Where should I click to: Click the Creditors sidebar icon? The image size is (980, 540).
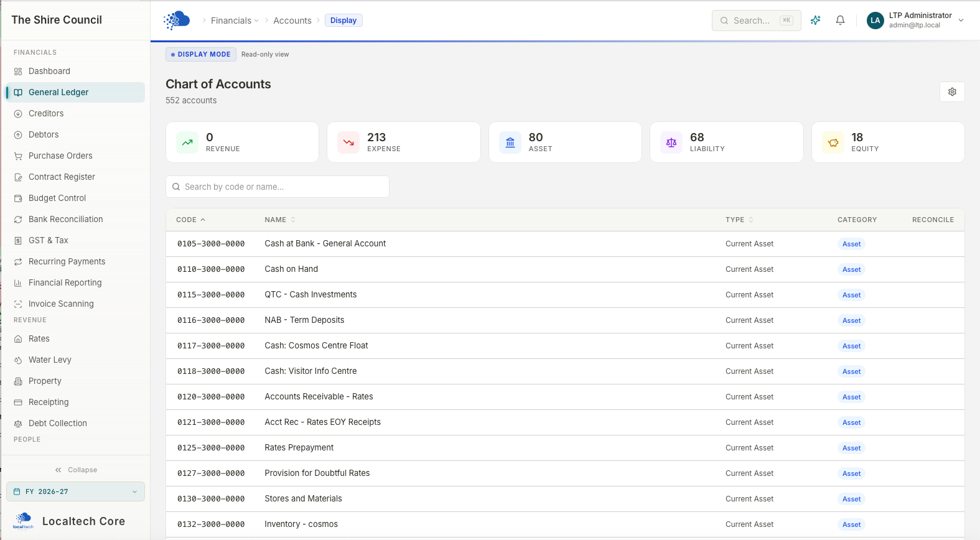pos(18,114)
